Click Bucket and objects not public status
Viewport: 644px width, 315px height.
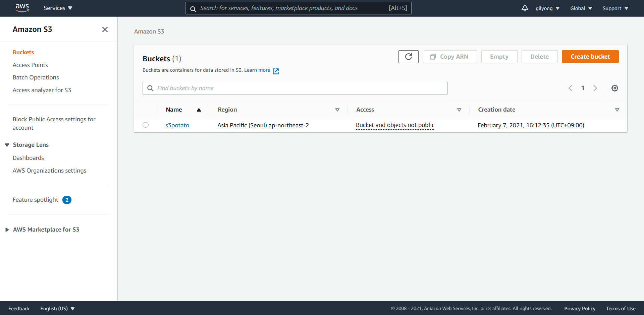pos(395,125)
